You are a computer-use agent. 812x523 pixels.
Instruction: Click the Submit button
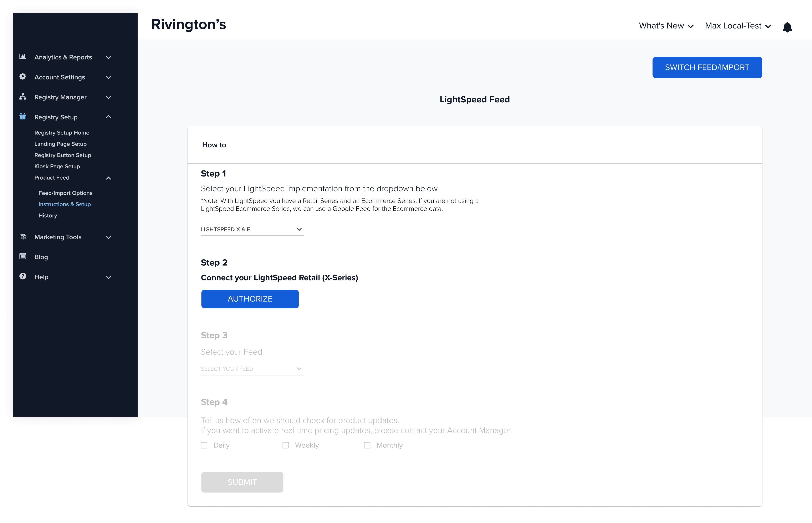(242, 482)
